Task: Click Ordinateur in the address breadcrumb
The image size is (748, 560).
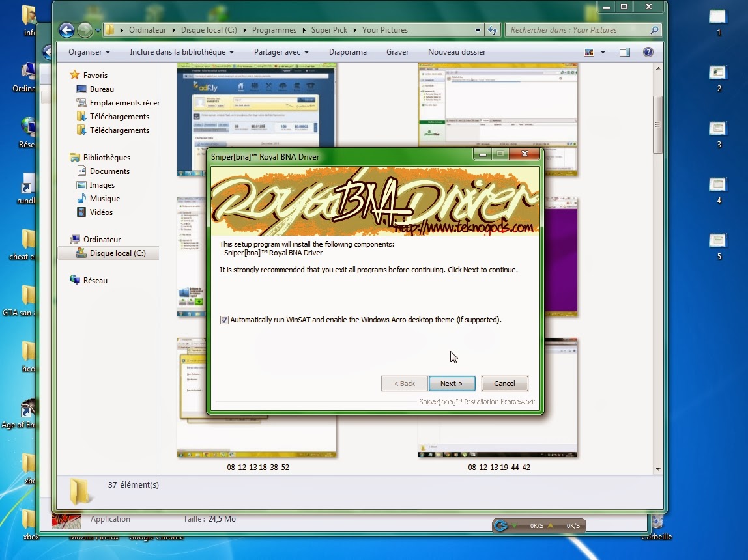Action: 147,29
